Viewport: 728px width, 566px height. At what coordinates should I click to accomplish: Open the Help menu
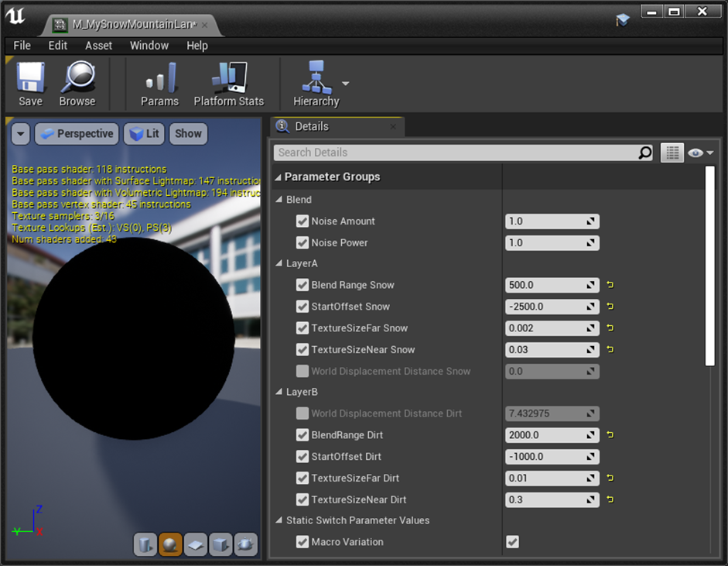[197, 46]
